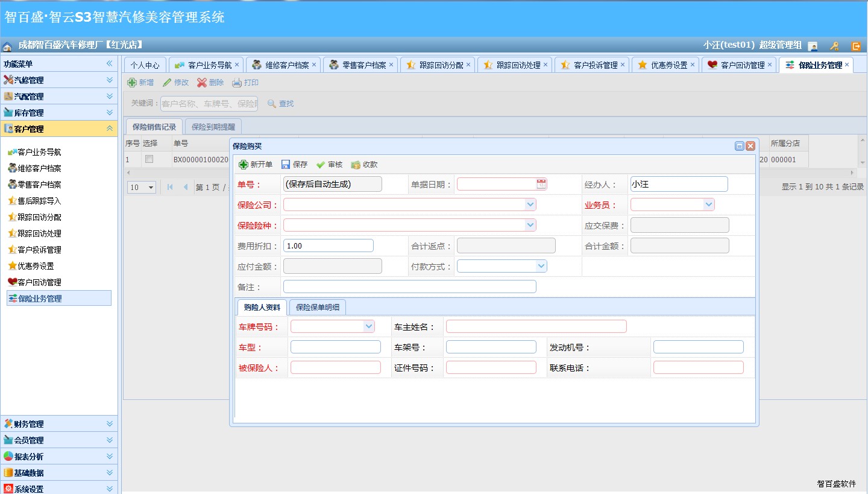Viewport: 868px width, 494px height.
Task: Click the key icon to change password
Action: [834, 46]
